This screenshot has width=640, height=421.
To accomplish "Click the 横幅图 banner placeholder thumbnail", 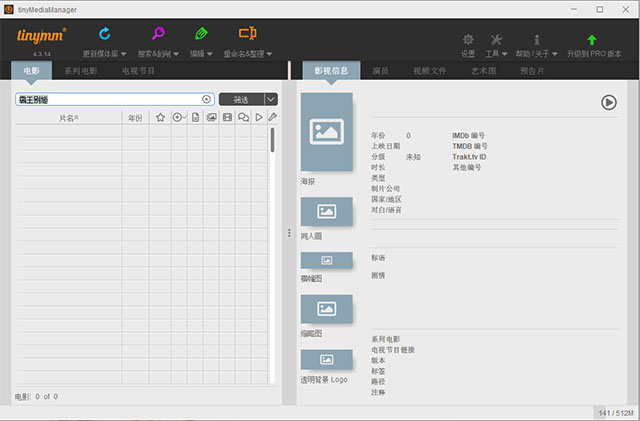I will click(327, 260).
